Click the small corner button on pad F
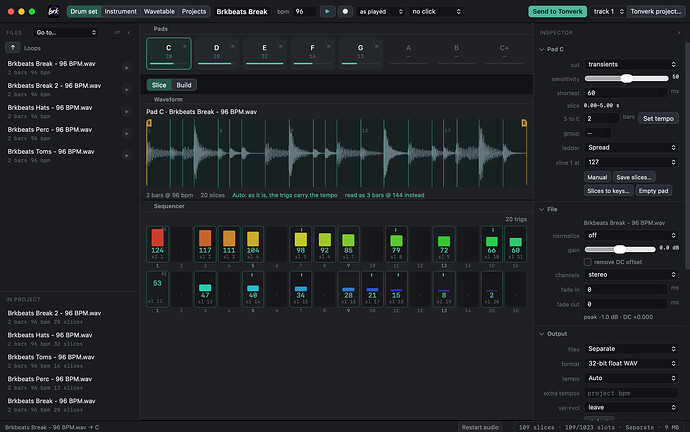This screenshot has width=690, height=432. click(x=329, y=46)
